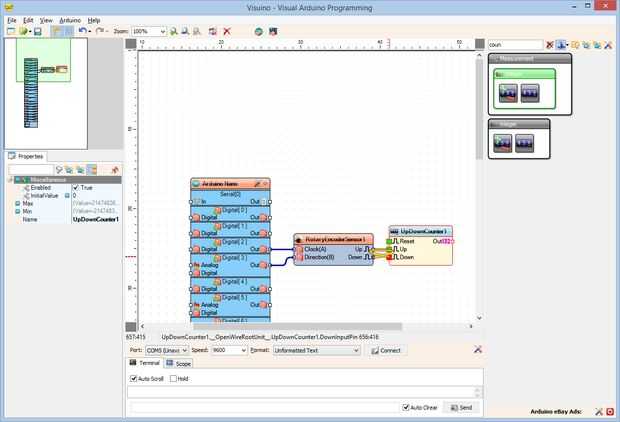Click the Clock(A) pin on the rotary encoder
The height and width of the screenshot is (422, 620).
pos(299,249)
